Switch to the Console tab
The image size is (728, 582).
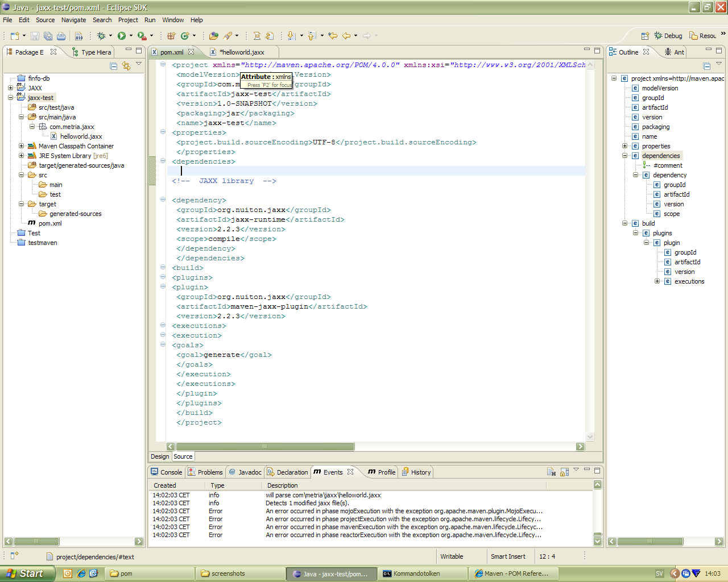[166, 472]
